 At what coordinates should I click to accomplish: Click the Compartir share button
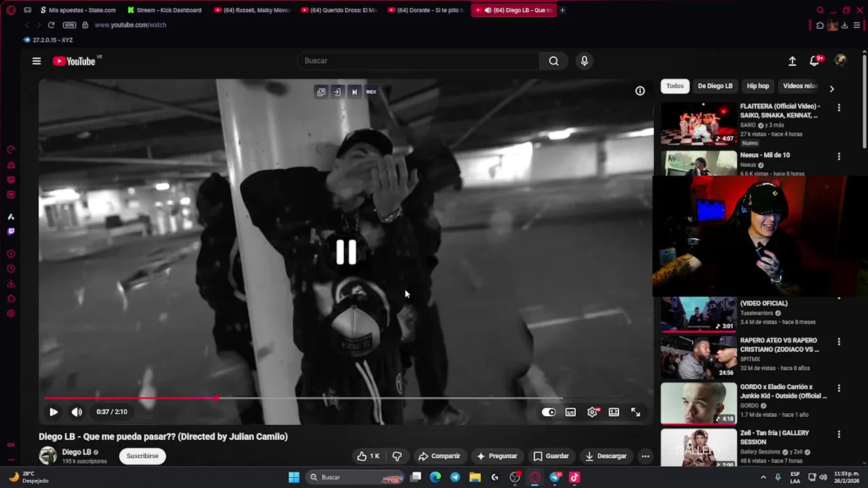439,456
